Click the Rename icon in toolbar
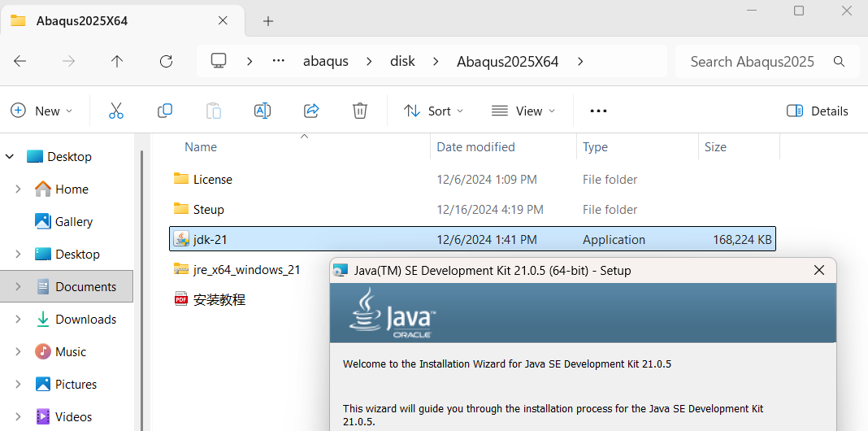Viewport: 868px width, 431px height. [x=263, y=111]
